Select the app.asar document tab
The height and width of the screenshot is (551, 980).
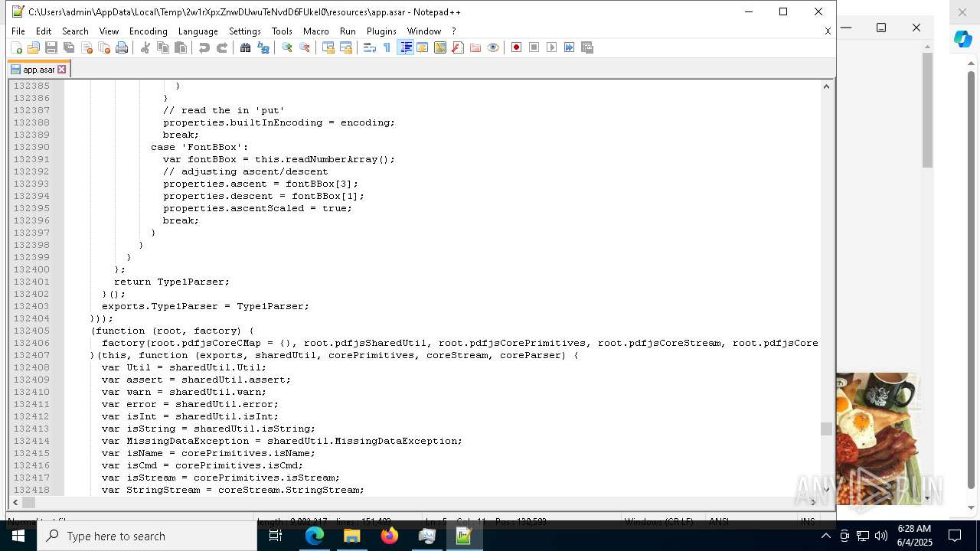[x=38, y=70]
